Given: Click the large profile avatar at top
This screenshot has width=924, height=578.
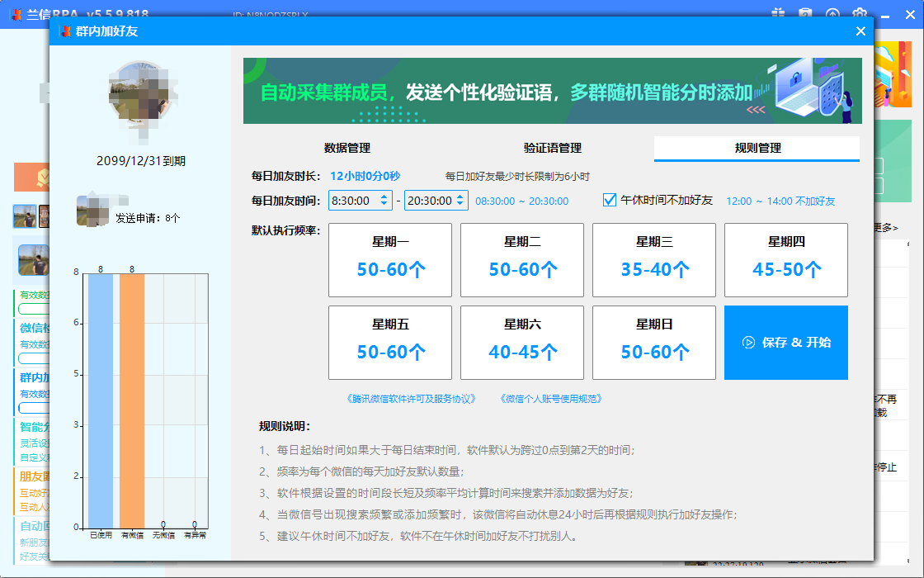Looking at the screenshot, I should pyautogui.click(x=144, y=96).
